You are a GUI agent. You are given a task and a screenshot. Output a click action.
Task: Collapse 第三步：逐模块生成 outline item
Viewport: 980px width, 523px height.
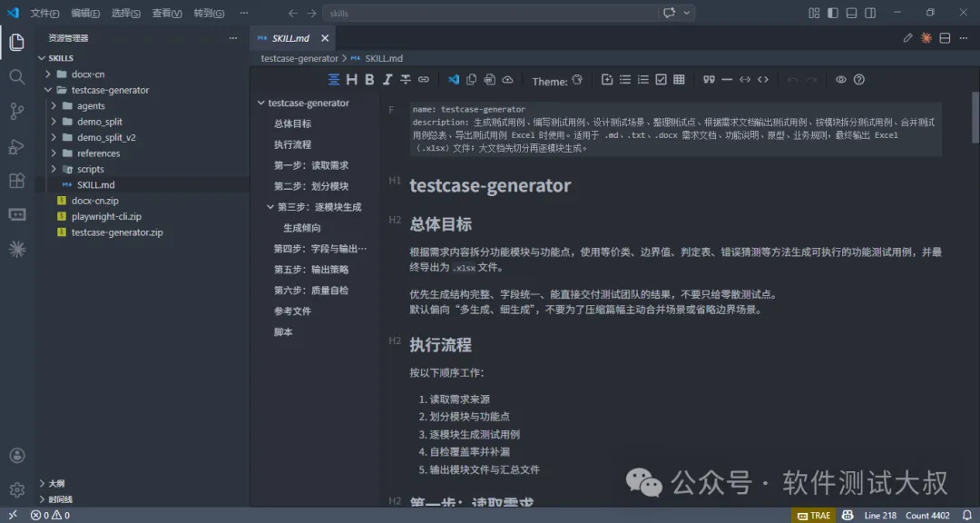[x=270, y=206]
